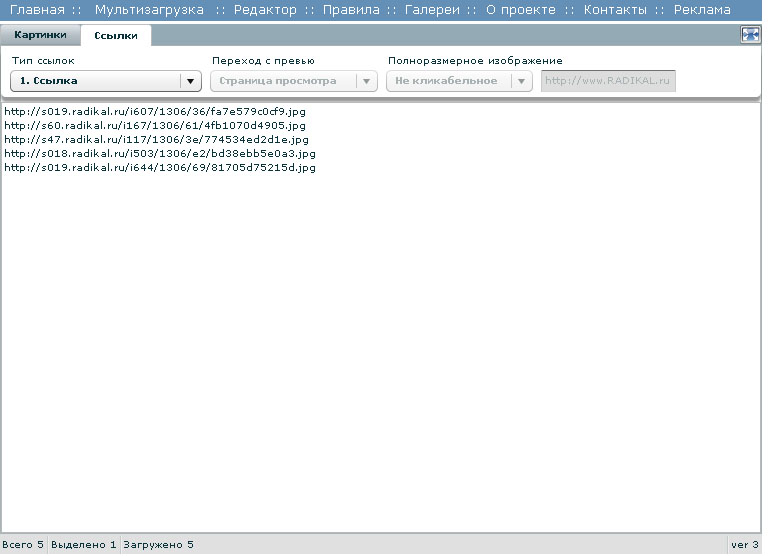
Task: Click the http://www.RADIKAL.ru input field
Action: 608,81
